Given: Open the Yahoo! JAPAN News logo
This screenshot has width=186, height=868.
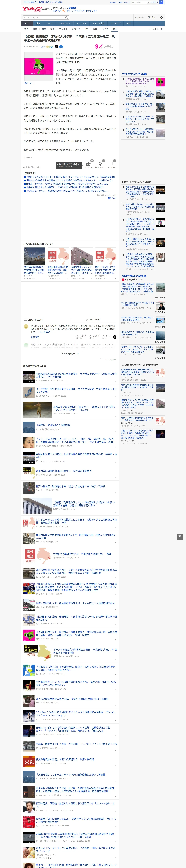Looking at the screenshot, I should click(37, 9).
